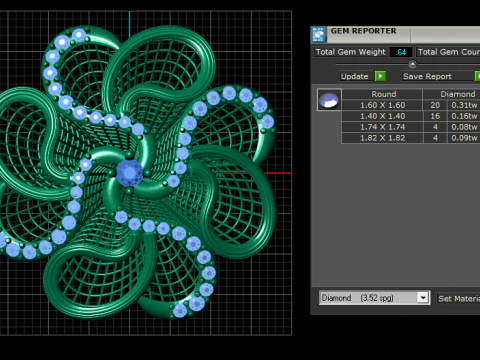Click the Save Report button
The height and width of the screenshot is (360, 480).
point(438,76)
